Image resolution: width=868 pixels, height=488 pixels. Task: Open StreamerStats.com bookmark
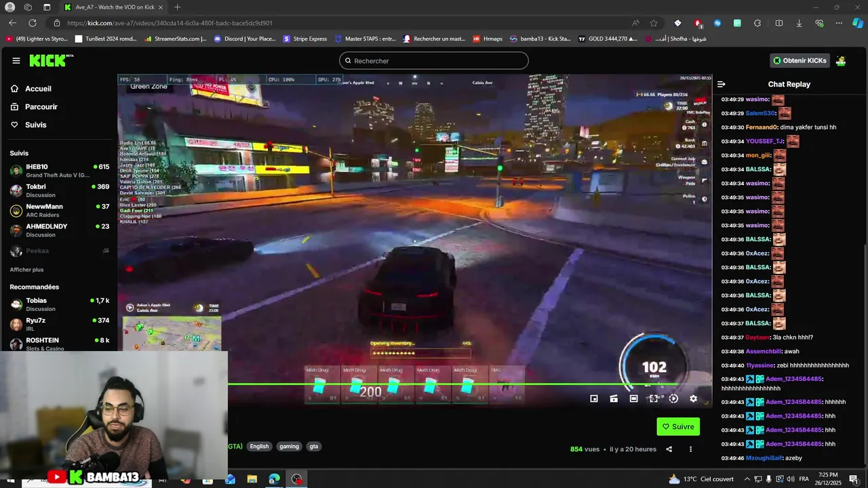click(176, 39)
